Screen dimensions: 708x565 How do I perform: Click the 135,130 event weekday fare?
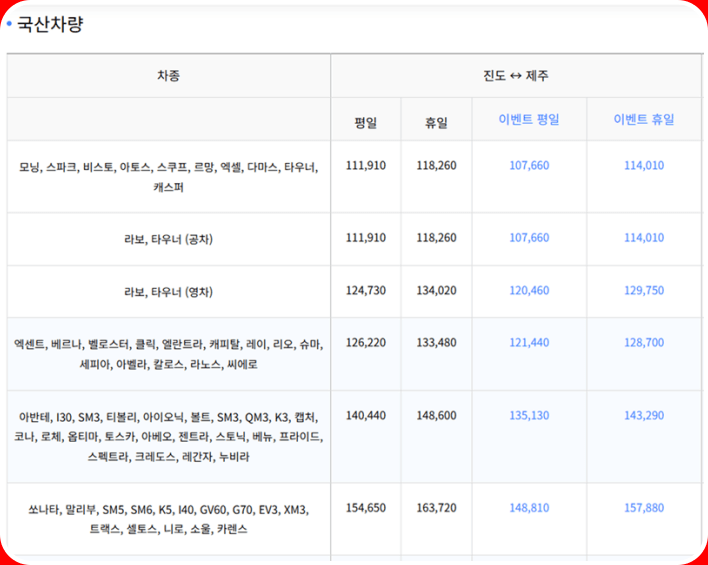click(x=529, y=415)
